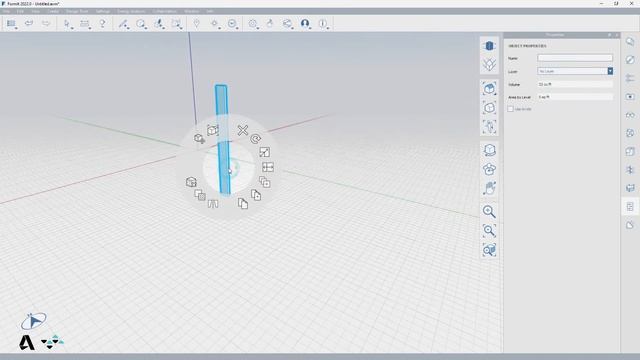Open the circle primitive shapes tool

click(x=140, y=23)
